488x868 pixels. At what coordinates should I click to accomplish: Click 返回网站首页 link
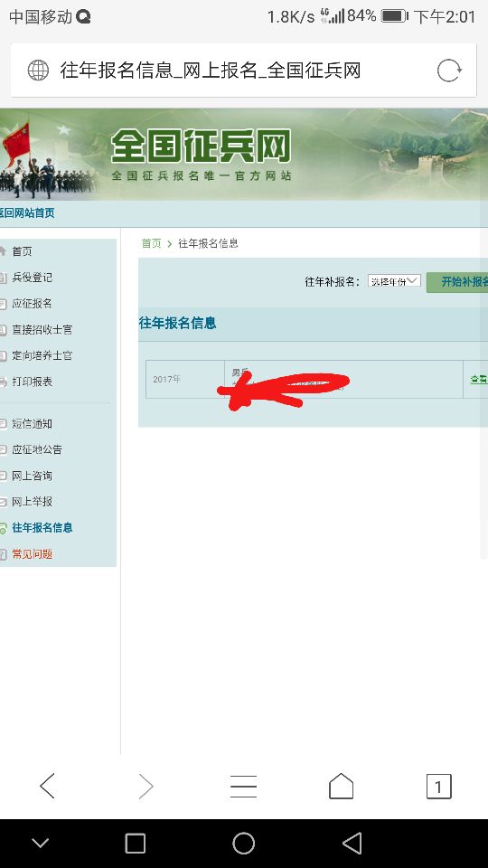(27, 213)
